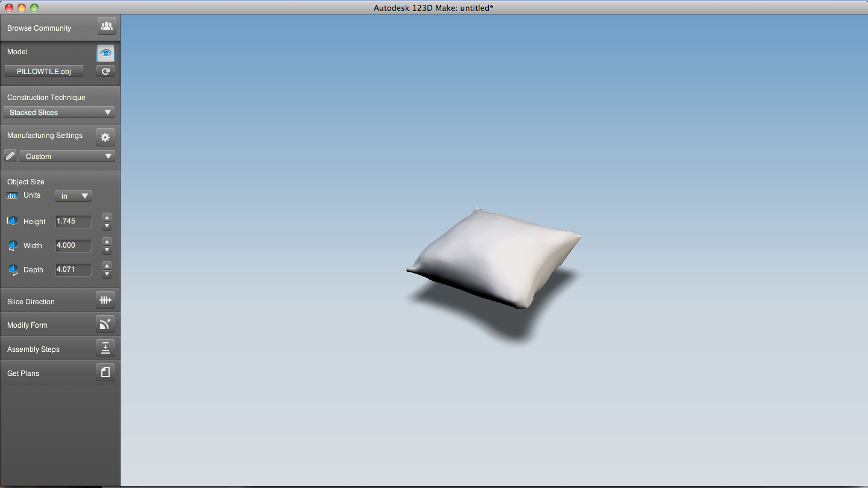Reload the model with refresh icon
Image resolution: width=868 pixels, height=488 pixels.
click(105, 71)
